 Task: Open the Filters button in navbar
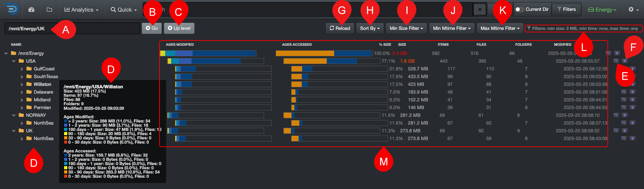(567, 10)
